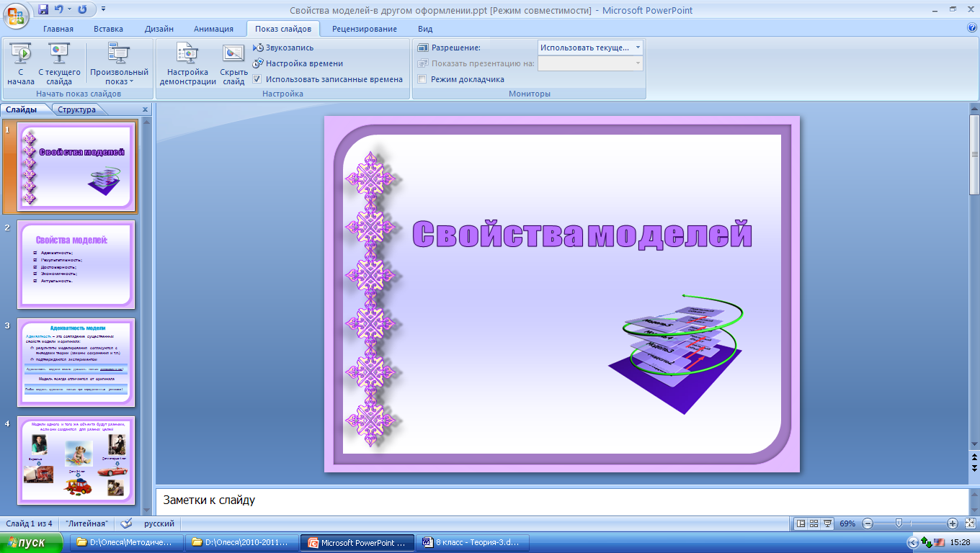This screenshot has height=553, width=980.
Task: Open D:\Олеся\Методиче... folder in taskbar
Action: [x=127, y=543]
